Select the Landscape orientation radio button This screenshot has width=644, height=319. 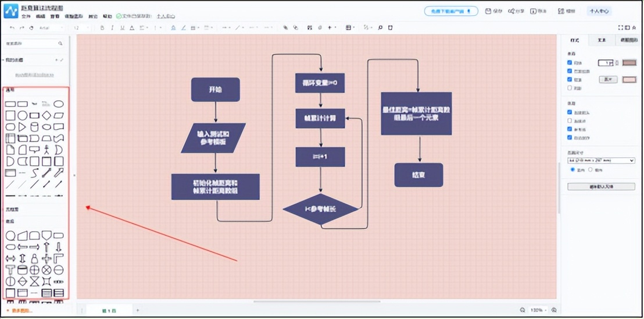click(x=591, y=169)
